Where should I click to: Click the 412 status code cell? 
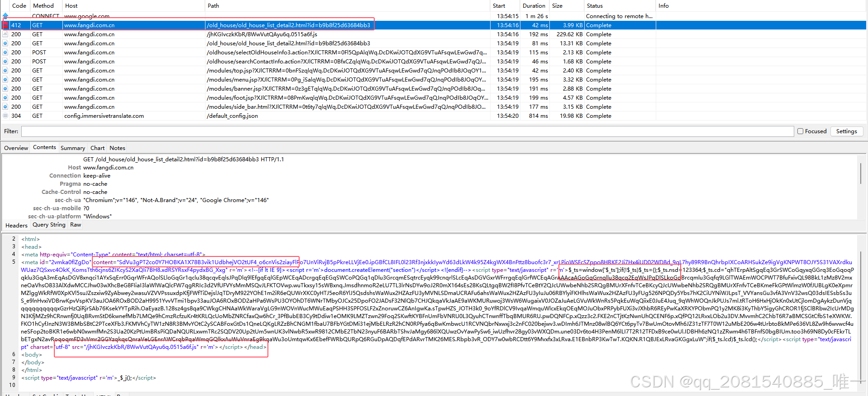pyautogui.click(x=16, y=25)
